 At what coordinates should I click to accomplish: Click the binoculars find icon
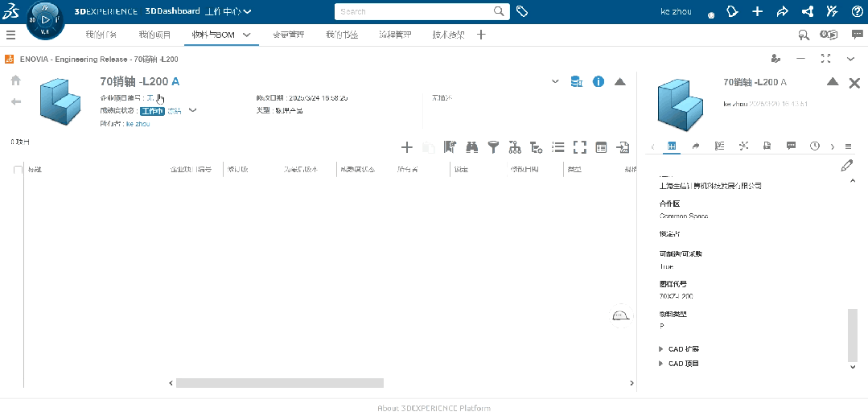(x=472, y=147)
